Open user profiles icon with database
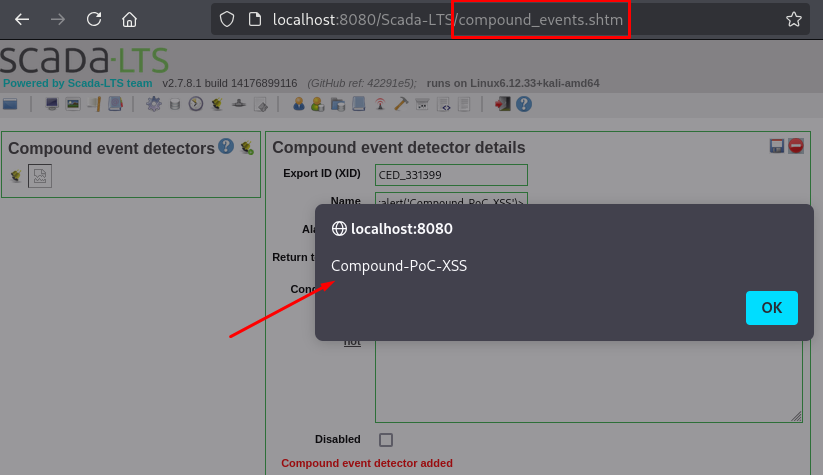 pos(318,104)
